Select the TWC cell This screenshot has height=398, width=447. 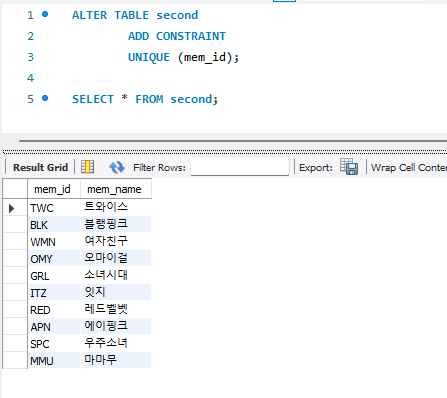54,208
